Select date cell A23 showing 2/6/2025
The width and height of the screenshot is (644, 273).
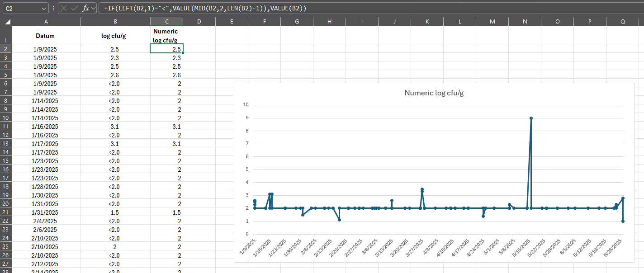(x=46, y=230)
